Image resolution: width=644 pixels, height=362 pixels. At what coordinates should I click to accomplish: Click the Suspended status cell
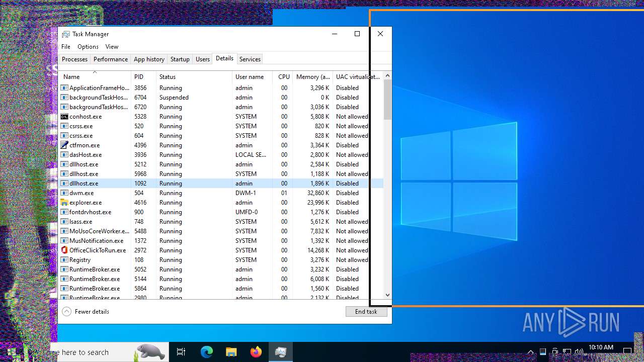point(174,98)
